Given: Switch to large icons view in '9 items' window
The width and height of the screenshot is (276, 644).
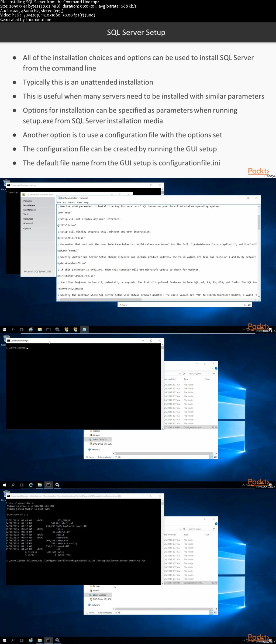Looking at the screenshot, I should [x=249, y=305].
